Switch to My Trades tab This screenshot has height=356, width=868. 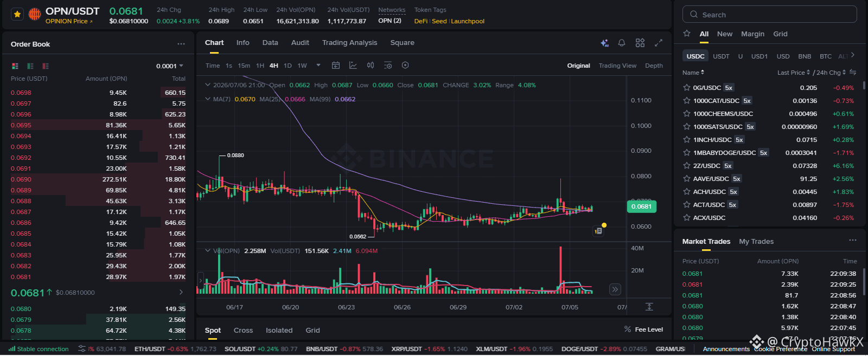[x=756, y=242]
